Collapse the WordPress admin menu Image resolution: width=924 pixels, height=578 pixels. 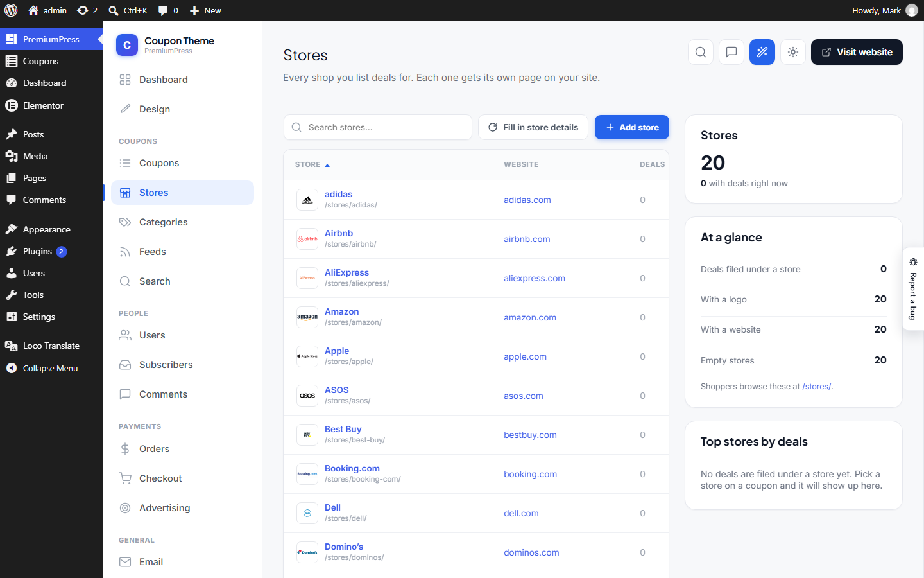click(51, 368)
